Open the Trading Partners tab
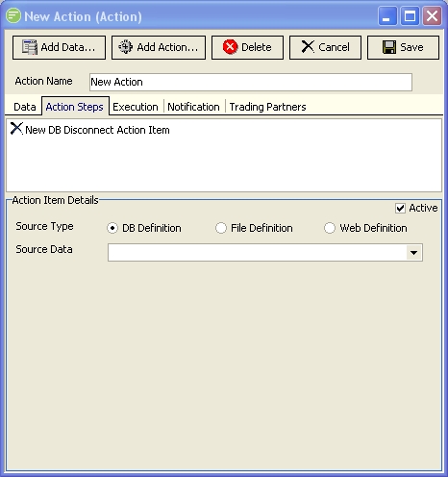The width and height of the screenshot is (448, 477). click(x=267, y=107)
